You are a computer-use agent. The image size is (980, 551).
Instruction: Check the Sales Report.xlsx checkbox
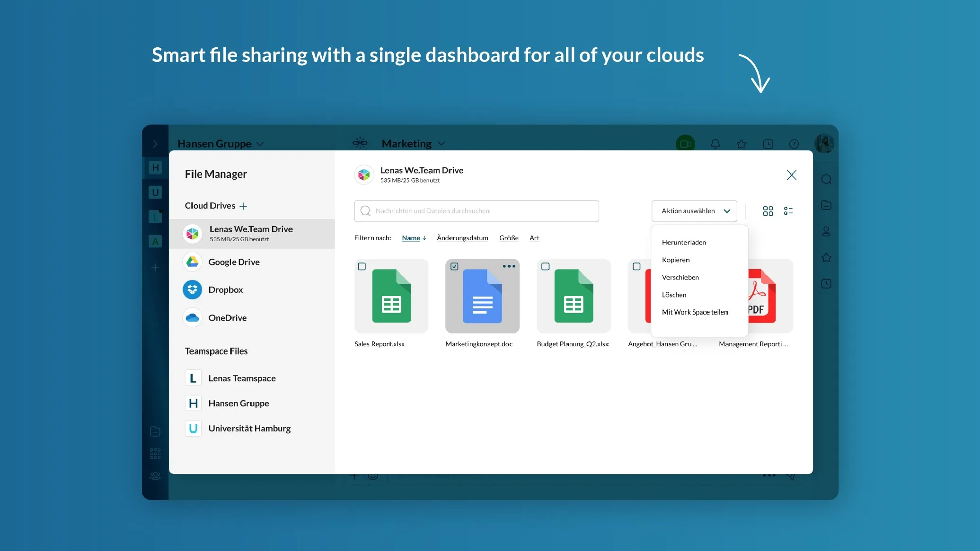pyautogui.click(x=362, y=267)
